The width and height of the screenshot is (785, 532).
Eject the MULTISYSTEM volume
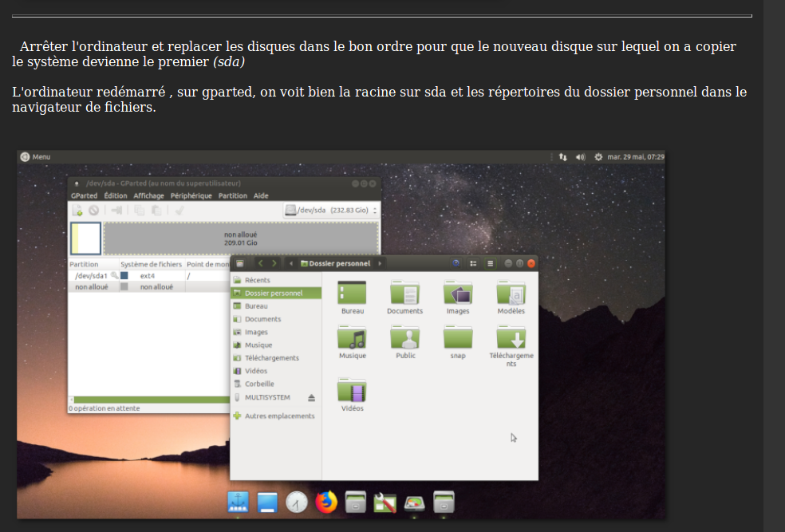(311, 398)
